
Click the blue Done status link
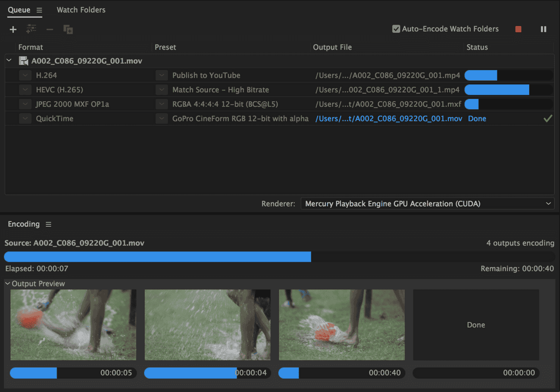[477, 119]
